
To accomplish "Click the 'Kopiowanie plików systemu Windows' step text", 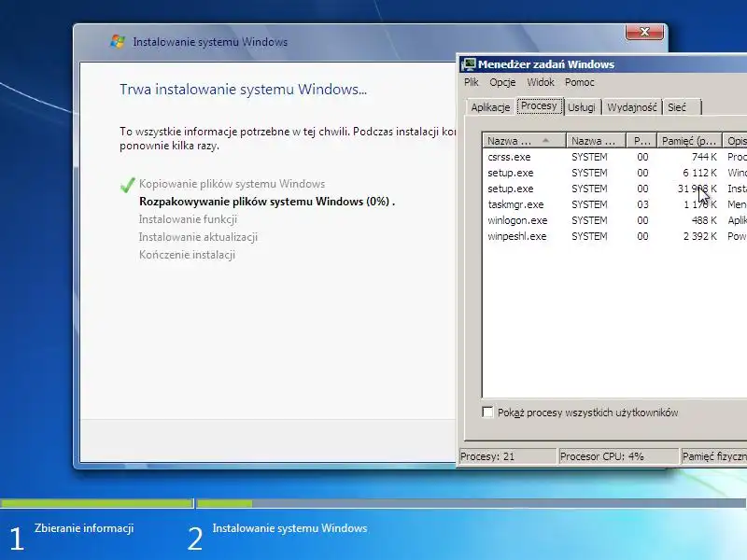I will [232, 184].
